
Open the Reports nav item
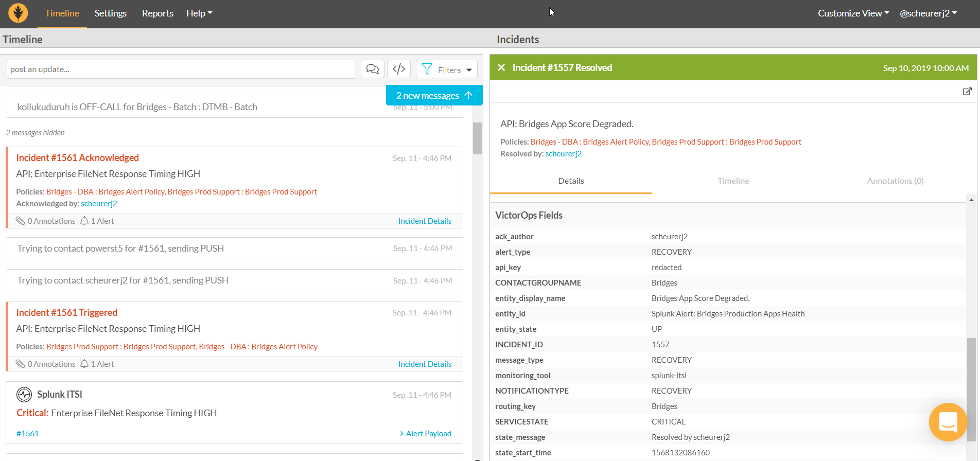(157, 13)
